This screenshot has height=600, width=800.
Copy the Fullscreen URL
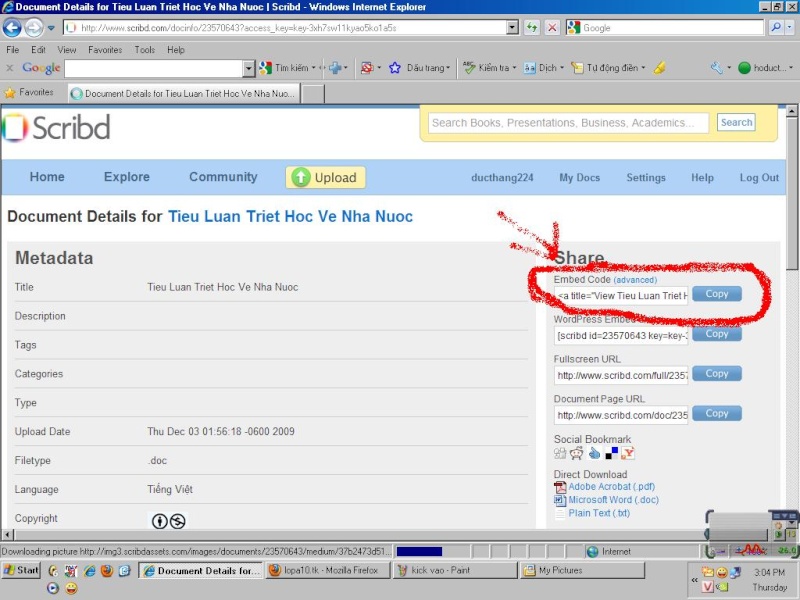point(716,373)
